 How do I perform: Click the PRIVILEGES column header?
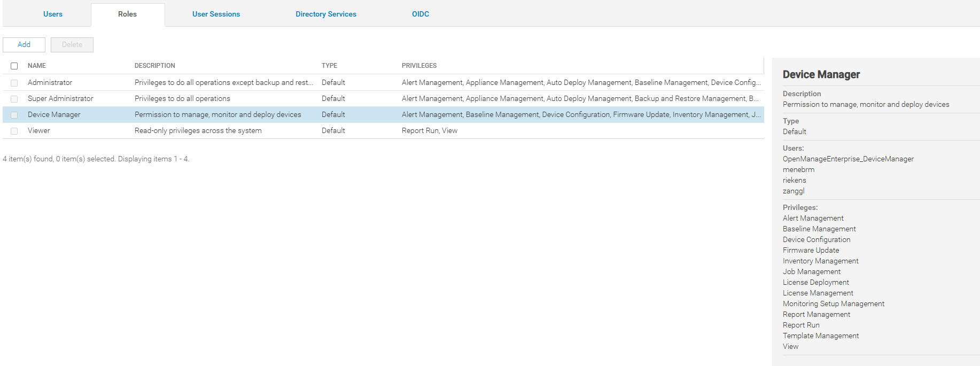(x=419, y=66)
